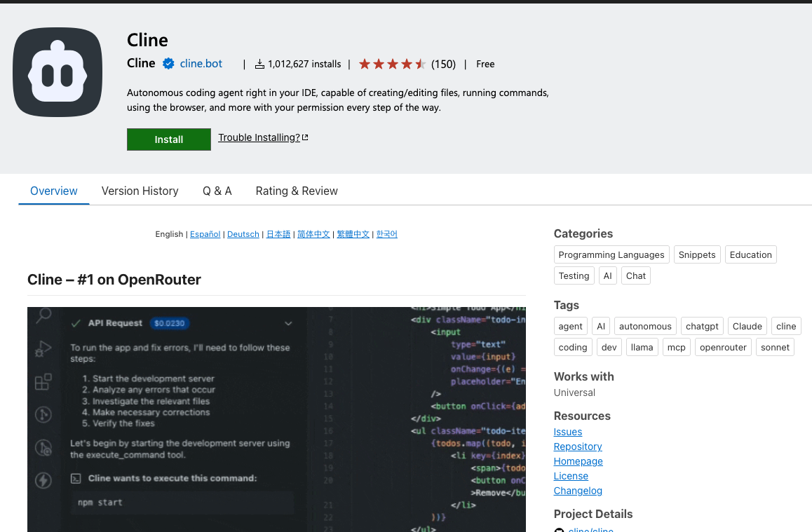Click the mcp tag
This screenshot has width=812, height=532.
[x=677, y=347]
